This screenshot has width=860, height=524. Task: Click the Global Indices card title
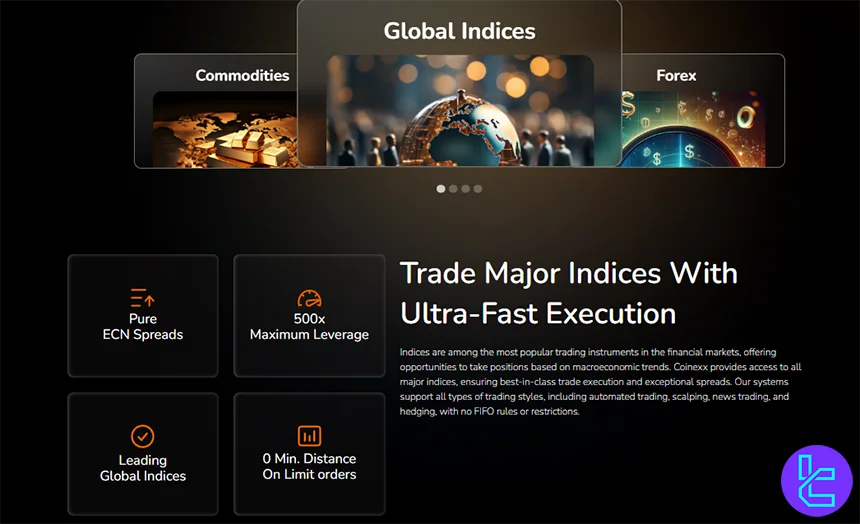pos(460,31)
